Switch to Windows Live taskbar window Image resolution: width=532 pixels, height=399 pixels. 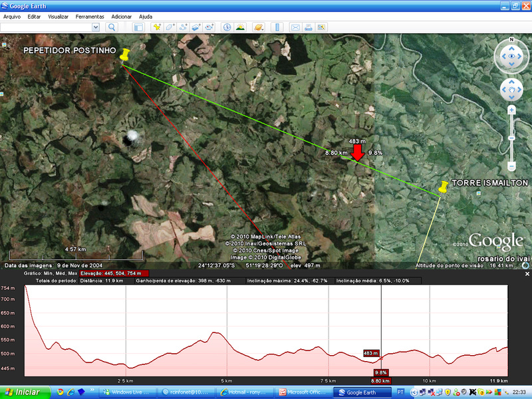tap(128, 392)
